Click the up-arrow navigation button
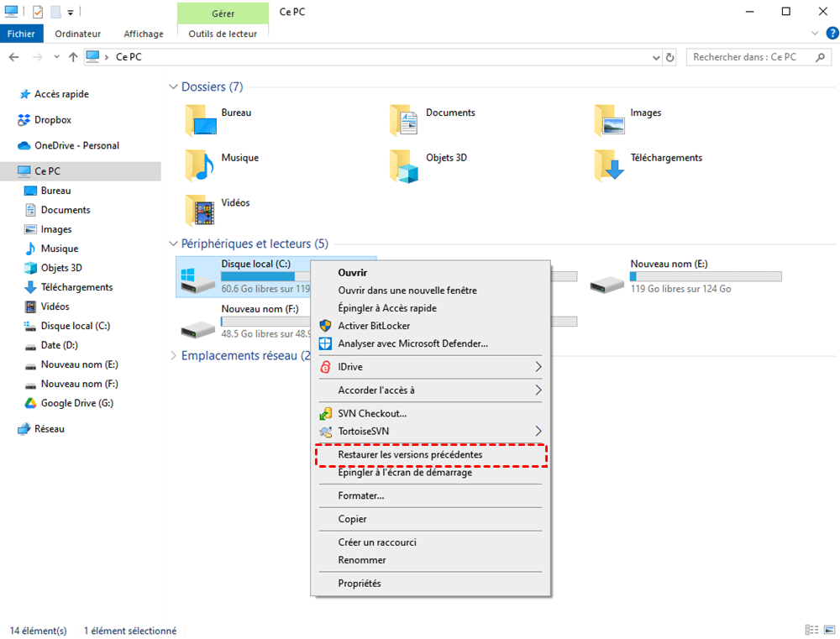Image resolution: width=840 pixels, height=639 pixels. pyautogui.click(x=73, y=57)
